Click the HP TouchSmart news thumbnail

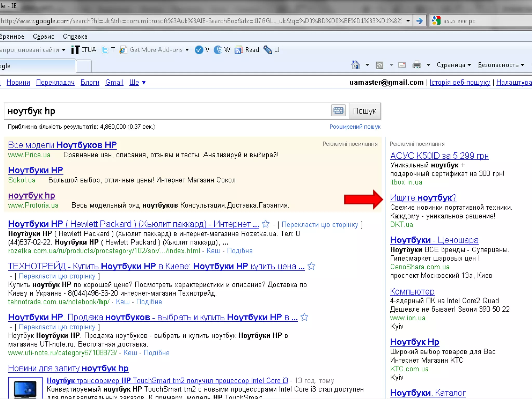pyautogui.click(x=25, y=388)
